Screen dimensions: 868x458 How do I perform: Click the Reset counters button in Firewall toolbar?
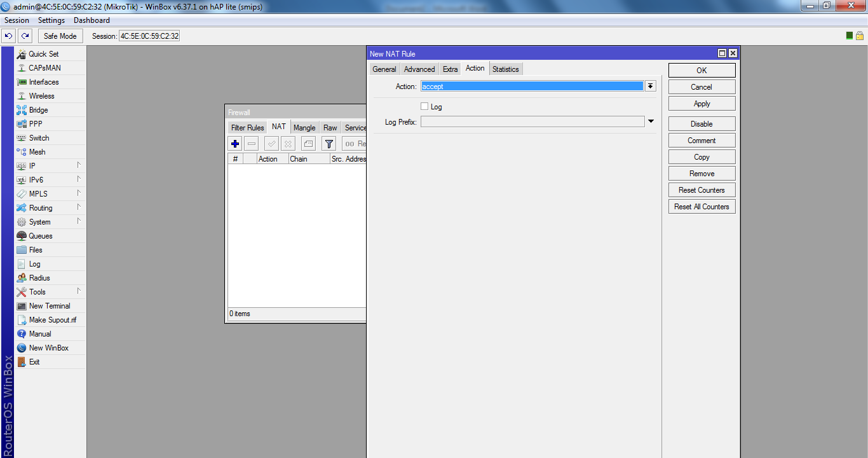[x=355, y=144]
